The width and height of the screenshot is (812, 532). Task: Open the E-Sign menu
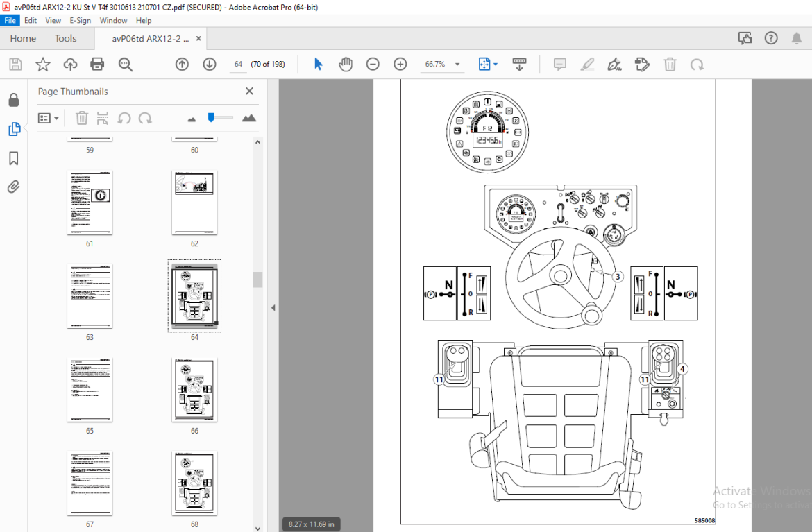[x=81, y=20]
